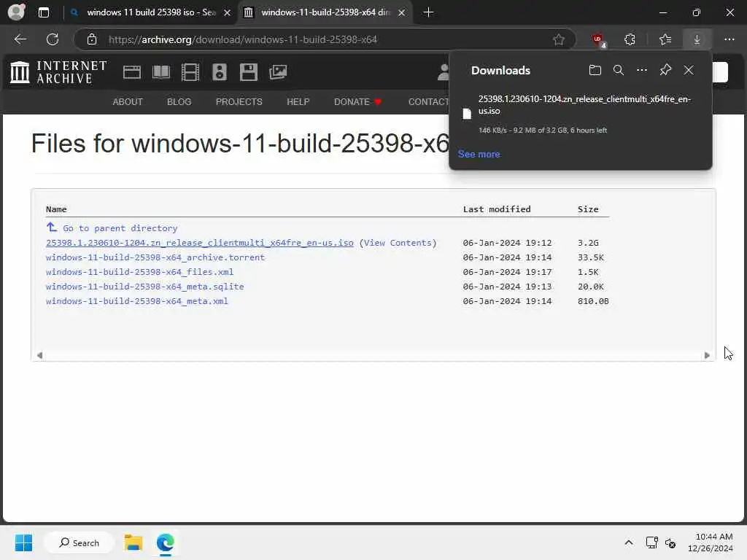
Task: Open the _files.xml file link
Action: (139, 272)
